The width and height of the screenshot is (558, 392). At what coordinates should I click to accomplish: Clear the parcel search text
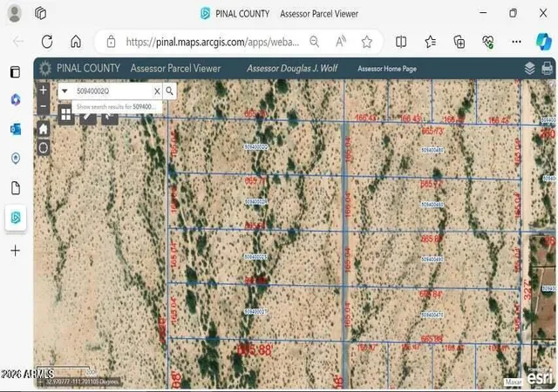pyautogui.click(x=157, y=91)
